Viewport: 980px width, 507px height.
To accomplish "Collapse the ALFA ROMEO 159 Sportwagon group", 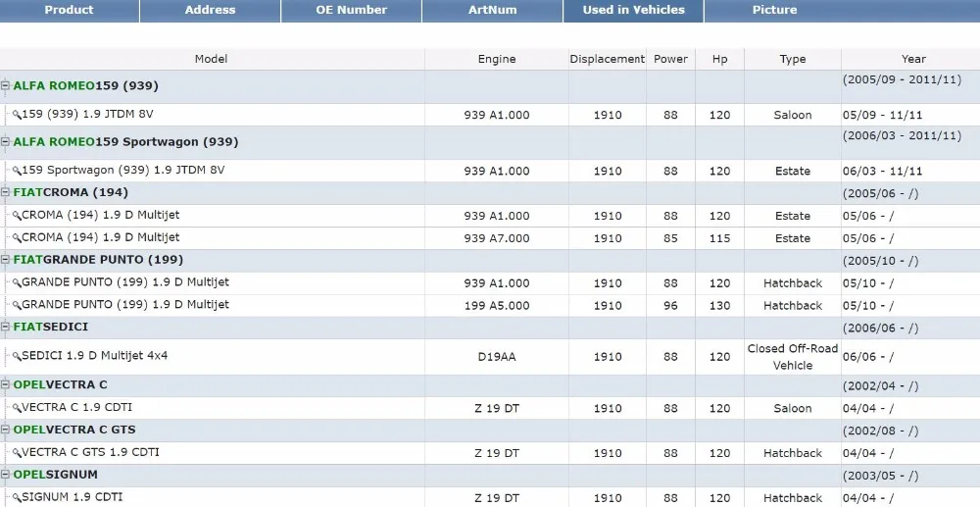I will click(x=6, y=142).
